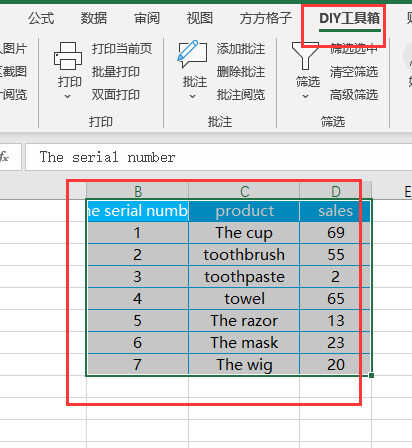The width and height of the screenshot is (412, 448).
Task: Click 高级筛选 button
Action: [354, 95]
